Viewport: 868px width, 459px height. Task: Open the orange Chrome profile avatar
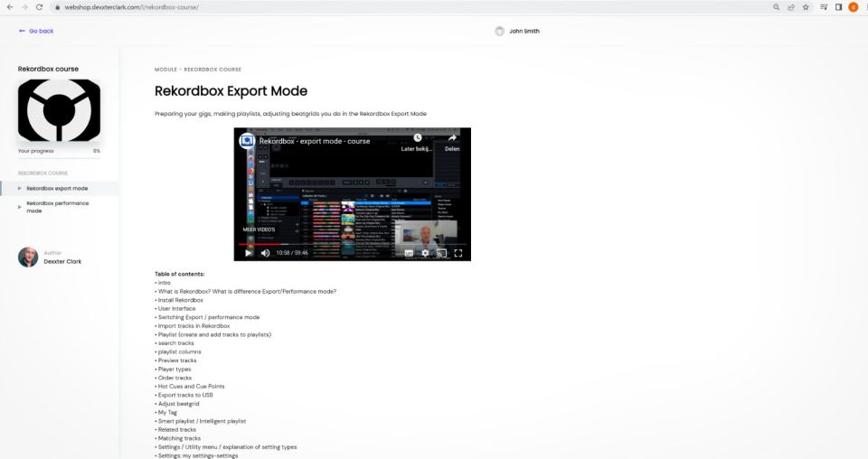(853, 7)
